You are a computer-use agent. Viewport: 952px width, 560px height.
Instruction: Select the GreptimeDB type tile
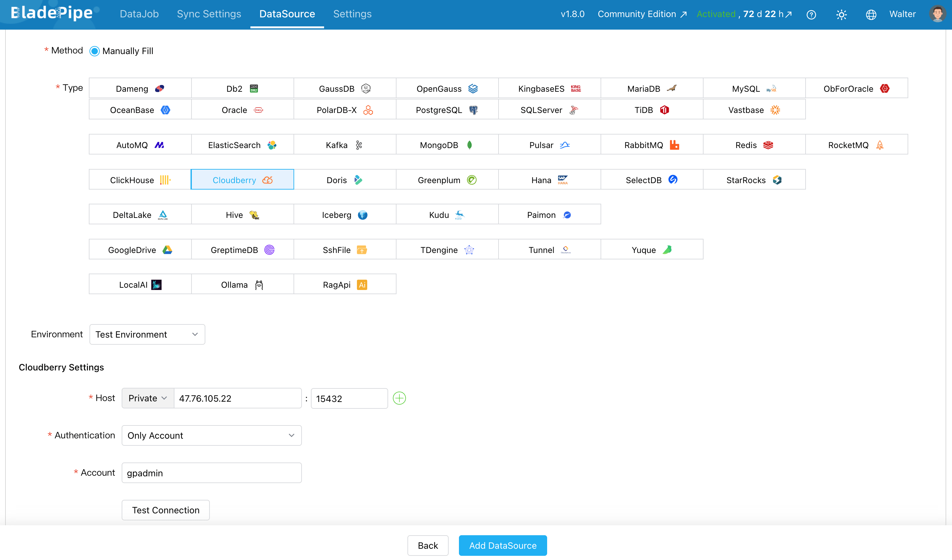[x=243, y=250]
